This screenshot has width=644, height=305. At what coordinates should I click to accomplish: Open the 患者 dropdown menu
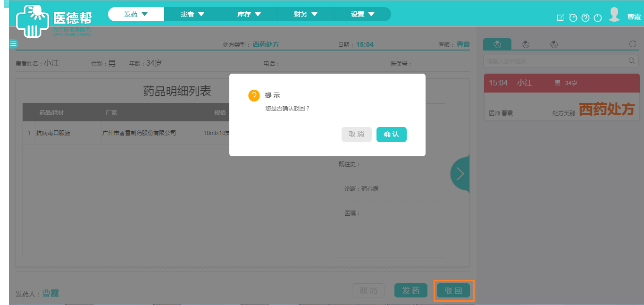pos(192,14)
